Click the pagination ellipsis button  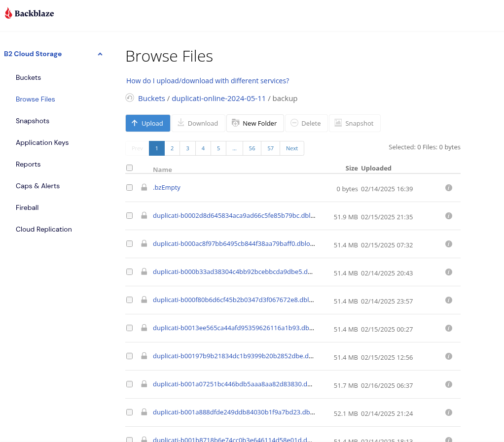(x=235, y=148)
